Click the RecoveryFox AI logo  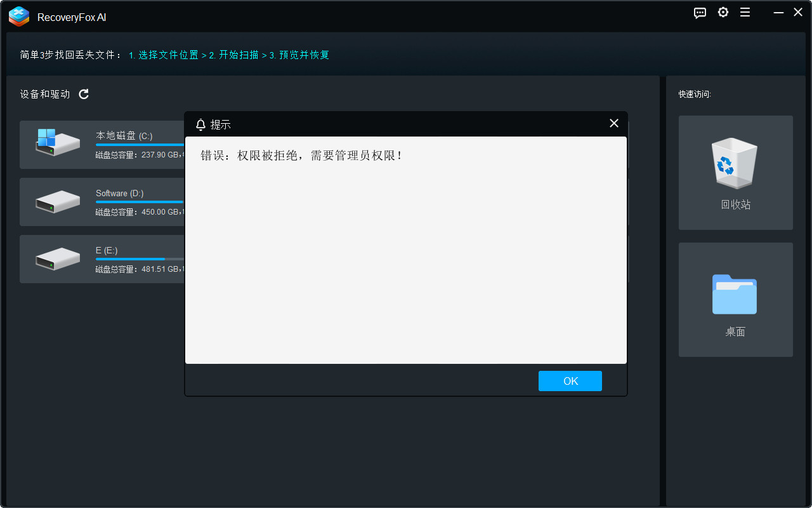click(x=18, y=17)
